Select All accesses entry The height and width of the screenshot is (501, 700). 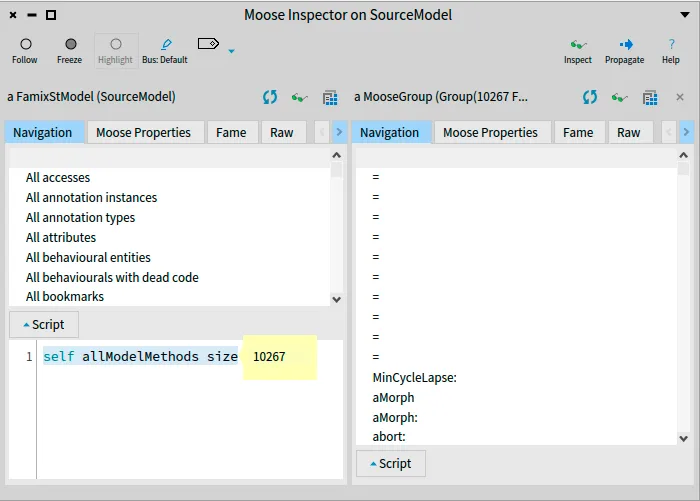click(170, 177)
